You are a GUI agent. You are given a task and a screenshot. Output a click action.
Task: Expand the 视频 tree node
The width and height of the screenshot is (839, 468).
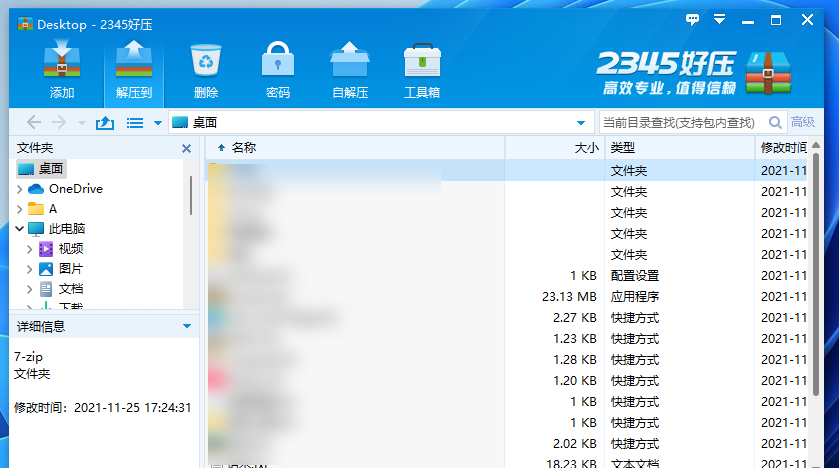tap(30, 249)
